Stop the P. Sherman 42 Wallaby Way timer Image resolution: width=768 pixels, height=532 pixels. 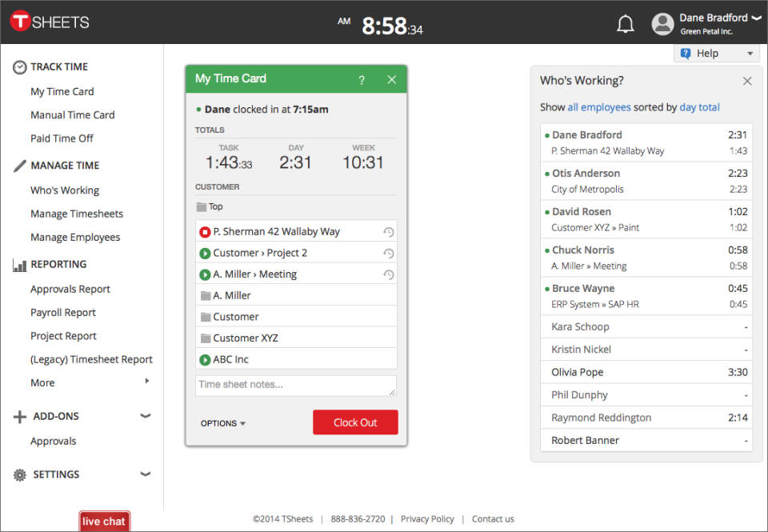pyautogui.click(x=204, y=232)
